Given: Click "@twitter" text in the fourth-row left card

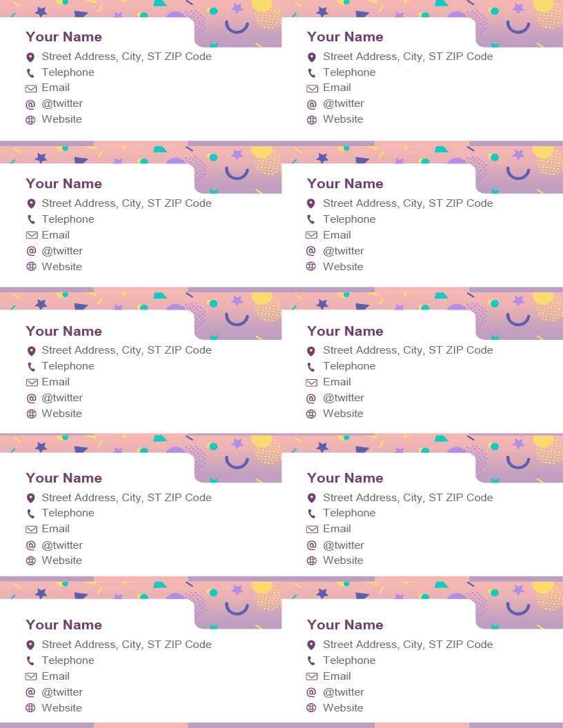Looking at the screenshot, I should (62, 545).
